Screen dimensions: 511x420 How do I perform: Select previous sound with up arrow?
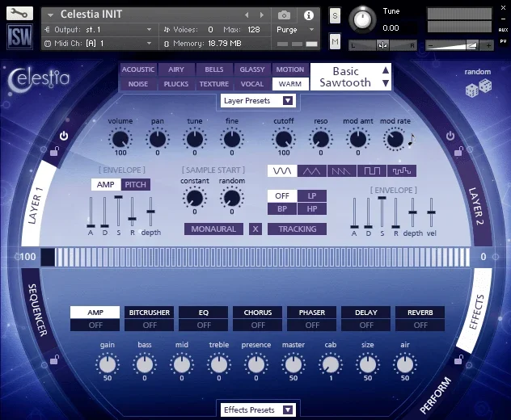point(386,70)
